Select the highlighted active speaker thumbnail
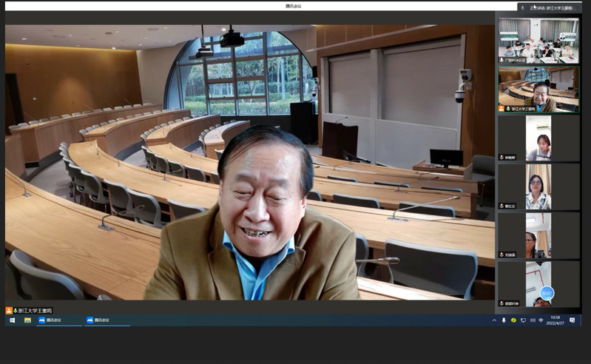The height and width of the screenshot is (364, 591). click(x=538, y=89)
